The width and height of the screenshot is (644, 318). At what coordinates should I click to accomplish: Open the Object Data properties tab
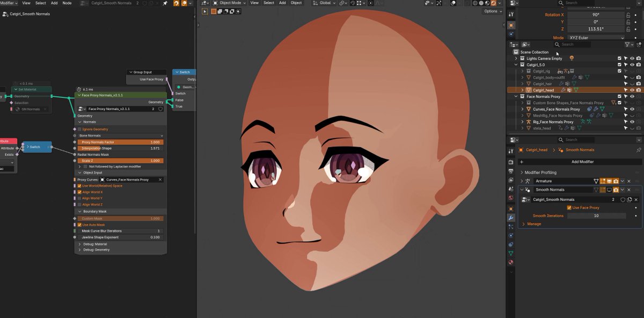pos(511,252)
